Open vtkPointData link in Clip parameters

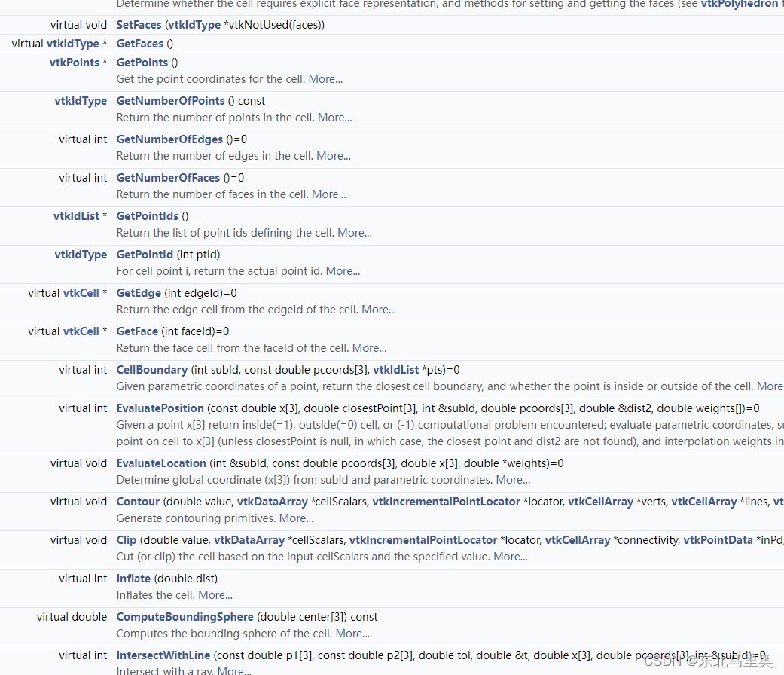[718, 541]
